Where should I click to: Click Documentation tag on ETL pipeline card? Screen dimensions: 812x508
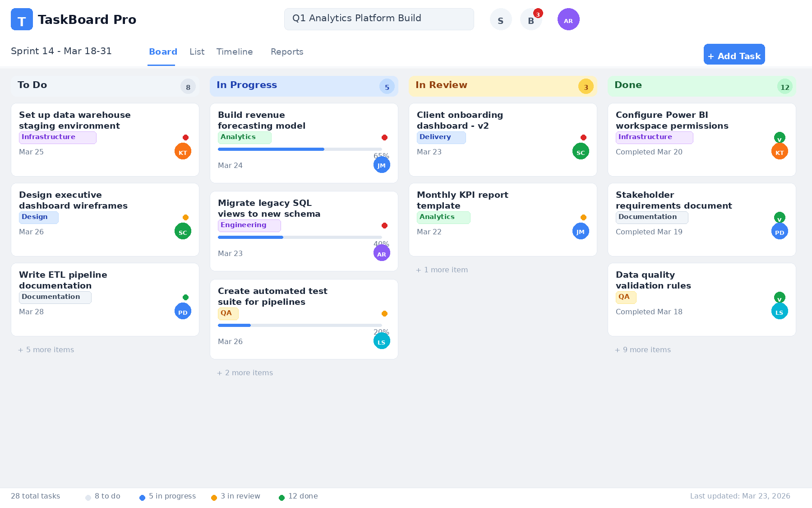coord(55,297)
